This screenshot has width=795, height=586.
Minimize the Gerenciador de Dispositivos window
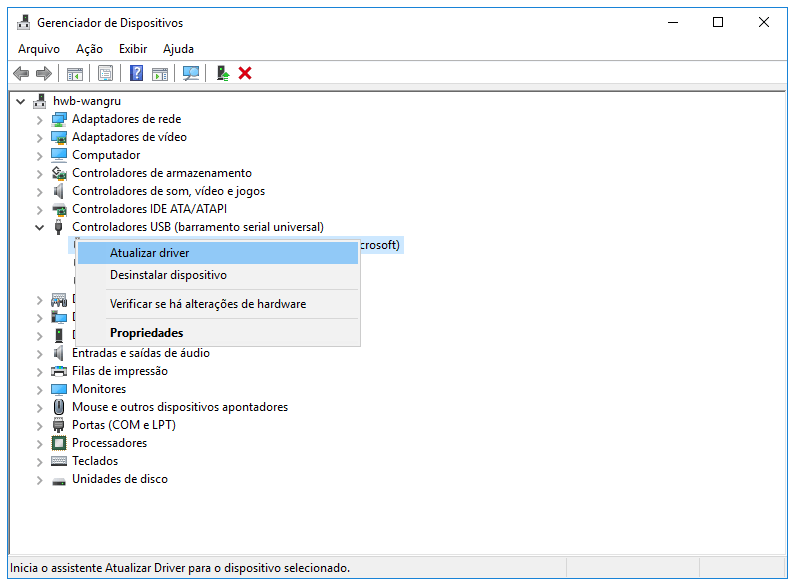coord(673,22)
